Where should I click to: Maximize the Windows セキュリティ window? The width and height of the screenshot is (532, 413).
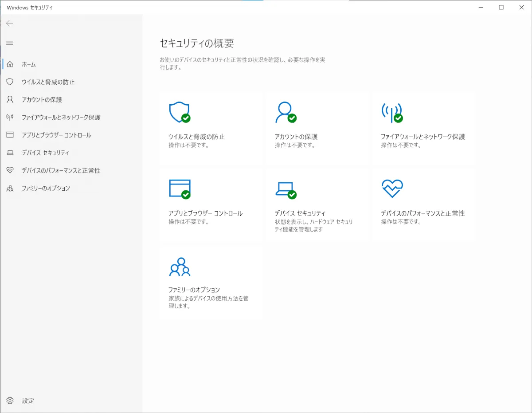[501, 7]
